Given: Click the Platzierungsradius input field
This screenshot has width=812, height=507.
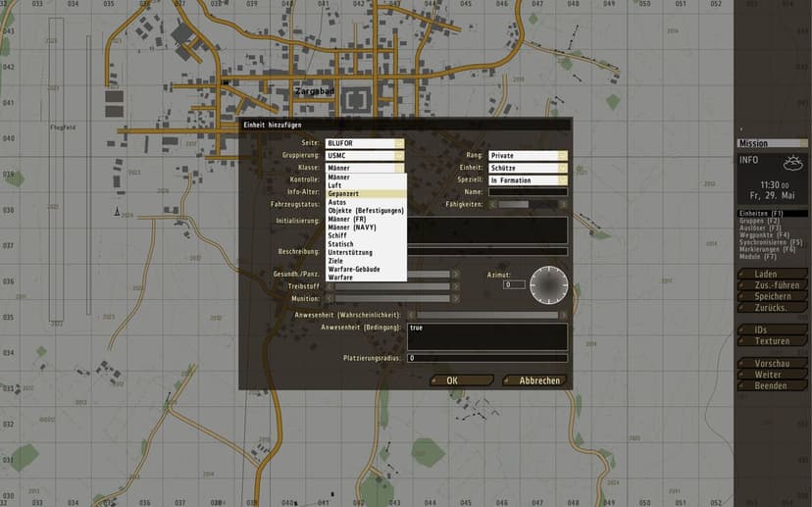Looking at the screenshot, I should pos(487,358).
